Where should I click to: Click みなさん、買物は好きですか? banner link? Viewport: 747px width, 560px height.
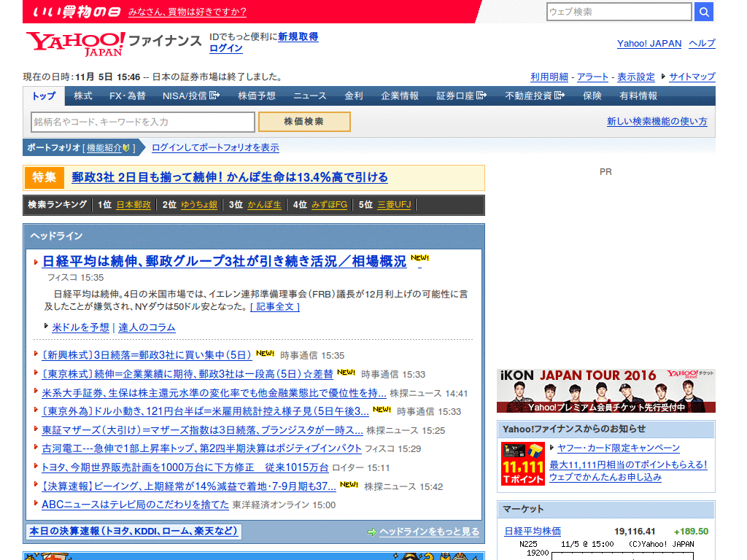click(187, 12)
